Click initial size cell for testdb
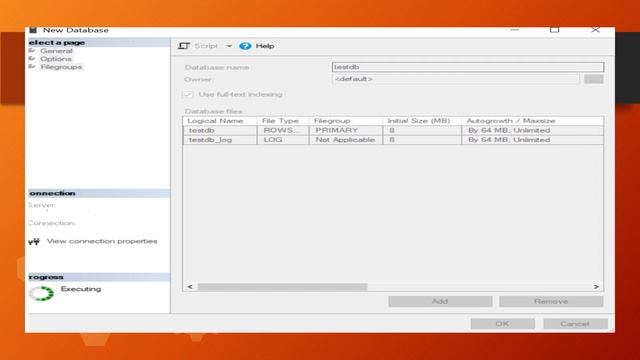This screenshot has width=640, height=360. (422, 130)
